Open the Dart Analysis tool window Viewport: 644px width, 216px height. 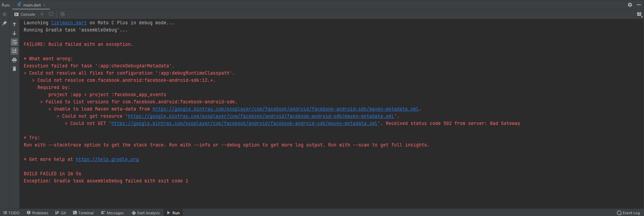146,213
